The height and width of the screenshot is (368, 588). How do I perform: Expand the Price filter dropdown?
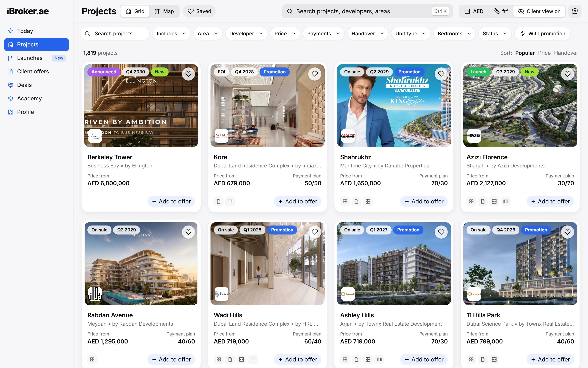coord(285,34)
